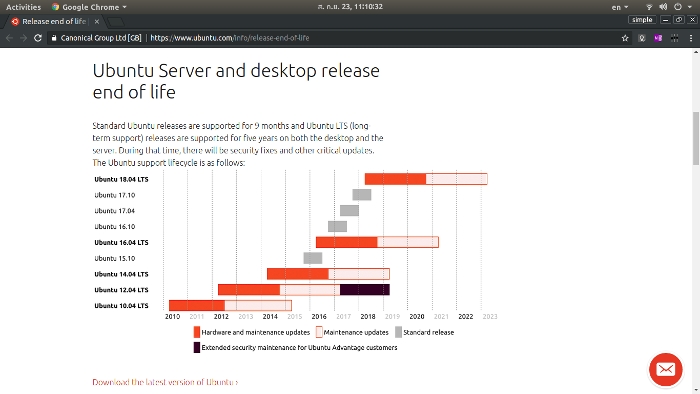The width and height of the screenshot is (700, 394).
Task: Click the grey bar for Ubuntu 15.10
Action: point(312,258)
